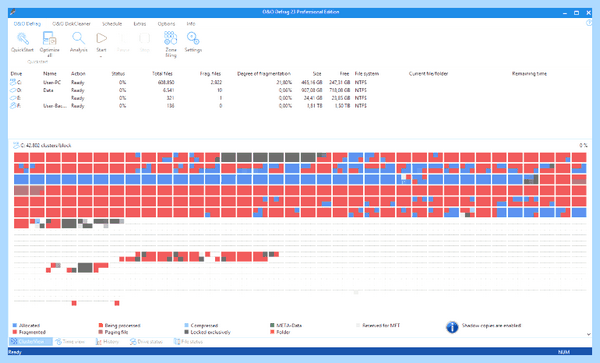Click the help icon at top right
600x363 pixels.
point(589,23)
